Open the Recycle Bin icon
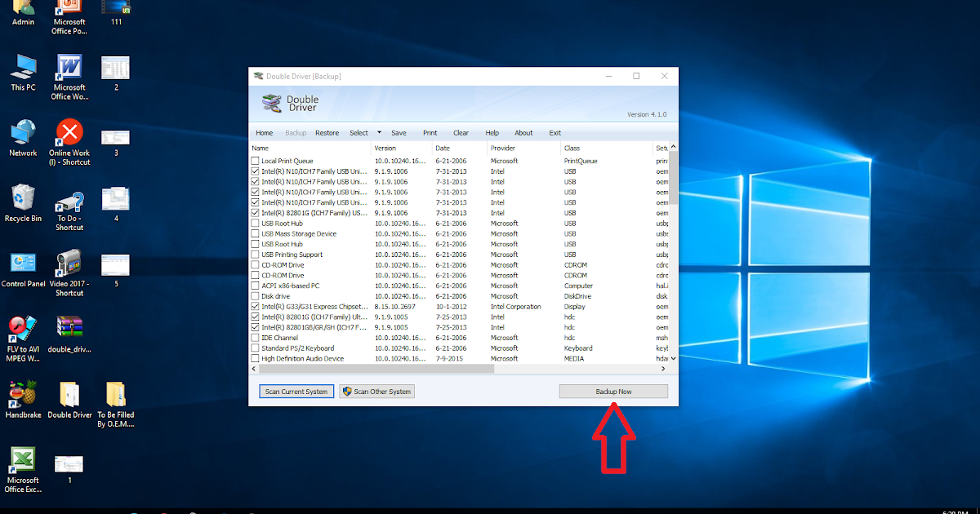This screenshot has width=980, height=514. (x=23, y=204)
